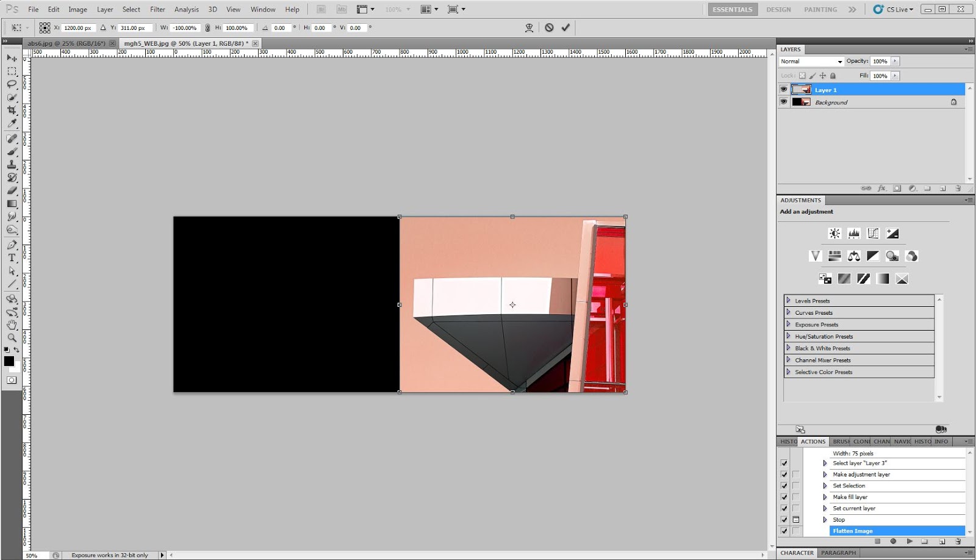This screenshot has width=976, height=560.
Task: Open the blend mode Normal dropdown
Action: (x=811, y=61)
